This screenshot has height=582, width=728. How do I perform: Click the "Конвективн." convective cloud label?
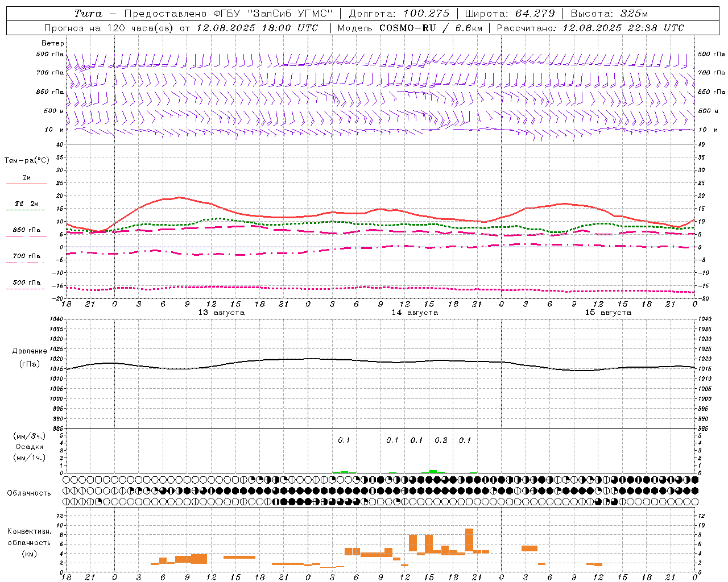29,531
